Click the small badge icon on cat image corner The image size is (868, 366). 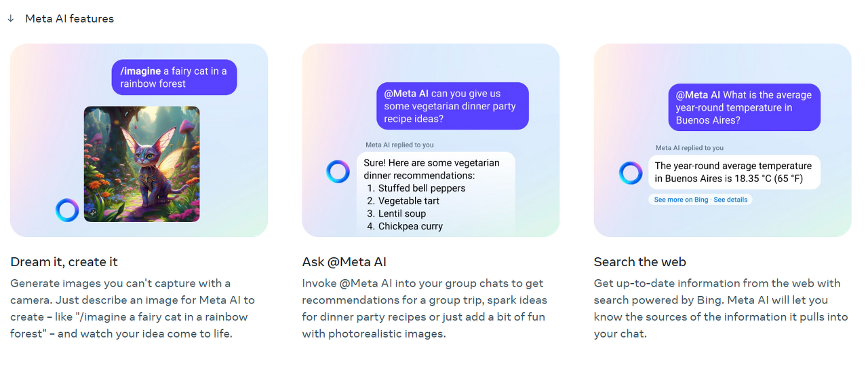click(x=92, y=212)
